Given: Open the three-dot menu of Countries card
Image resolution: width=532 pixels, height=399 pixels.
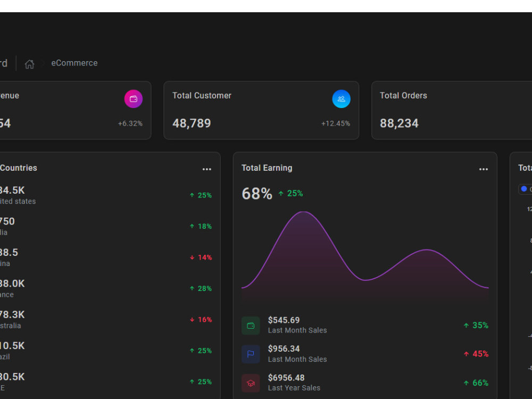Looking at the screenshot, I should tap(206, 169).
